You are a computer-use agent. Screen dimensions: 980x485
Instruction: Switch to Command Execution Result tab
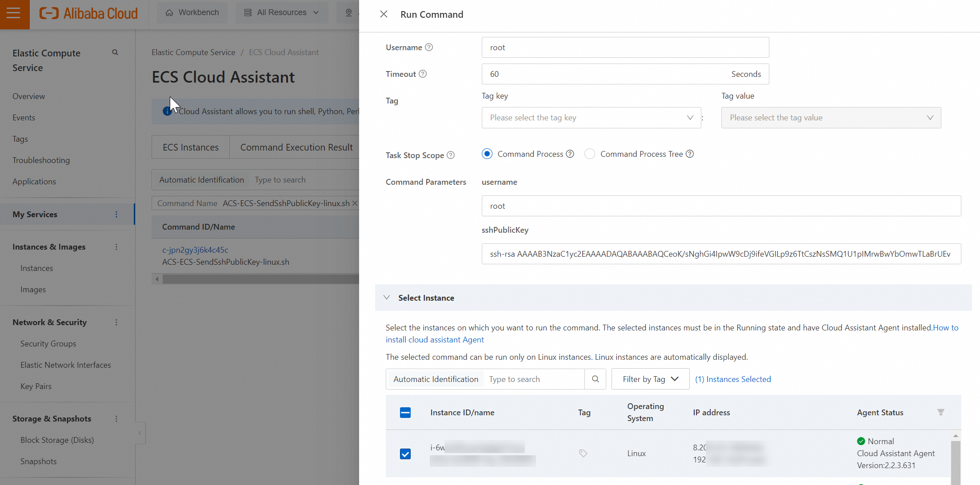tap(296, 147)
